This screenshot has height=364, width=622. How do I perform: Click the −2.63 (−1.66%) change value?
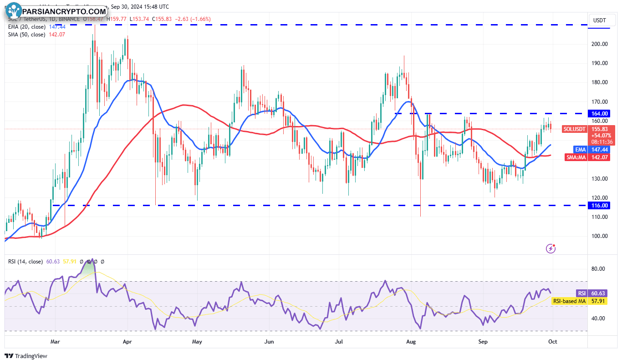click(x=192, y=19)
